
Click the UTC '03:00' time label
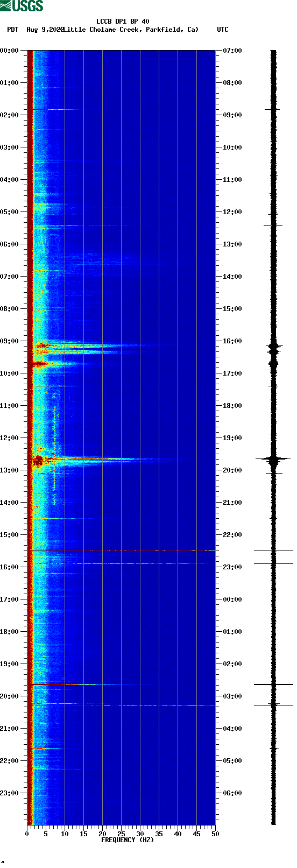click(232, 696)
